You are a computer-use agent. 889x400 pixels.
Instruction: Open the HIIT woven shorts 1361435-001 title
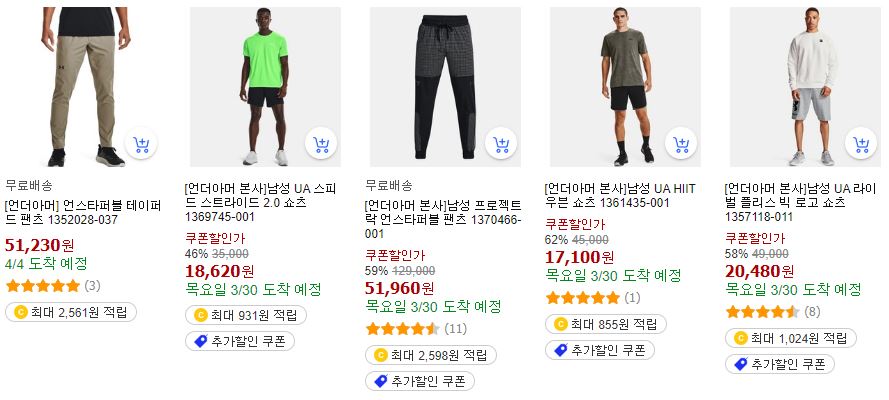[x=620, y=195]
